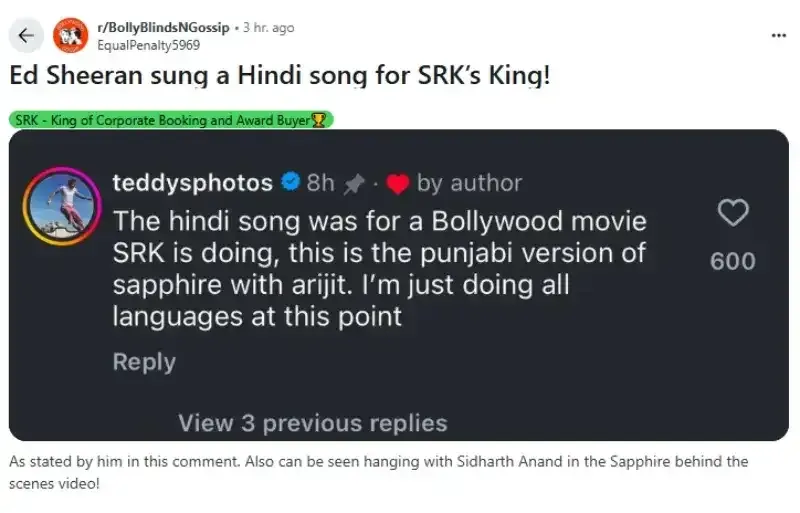This screenshot has height=513, width=800.
Task: Click the 8h comment timestamp
Action: [320, 183]
